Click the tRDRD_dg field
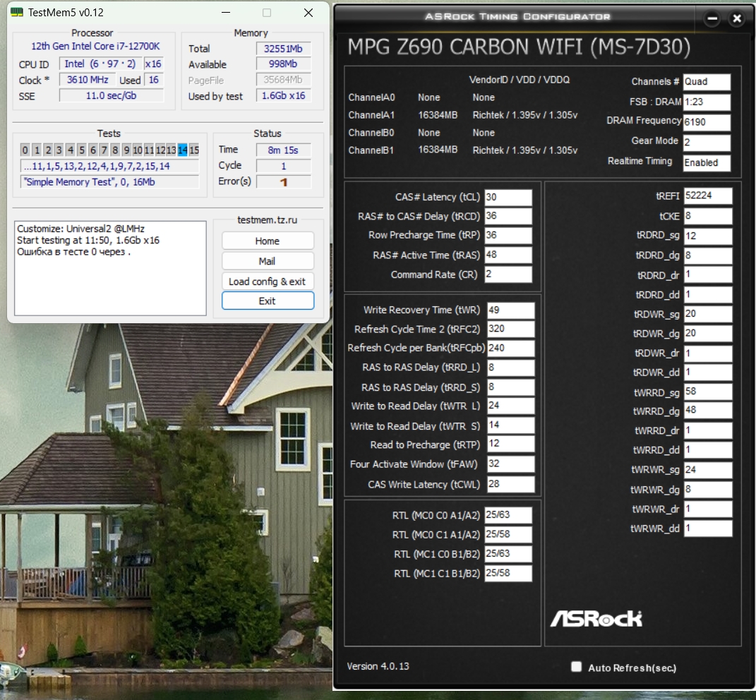This screenshot has width=756, height=700. (x=708, y=255)
